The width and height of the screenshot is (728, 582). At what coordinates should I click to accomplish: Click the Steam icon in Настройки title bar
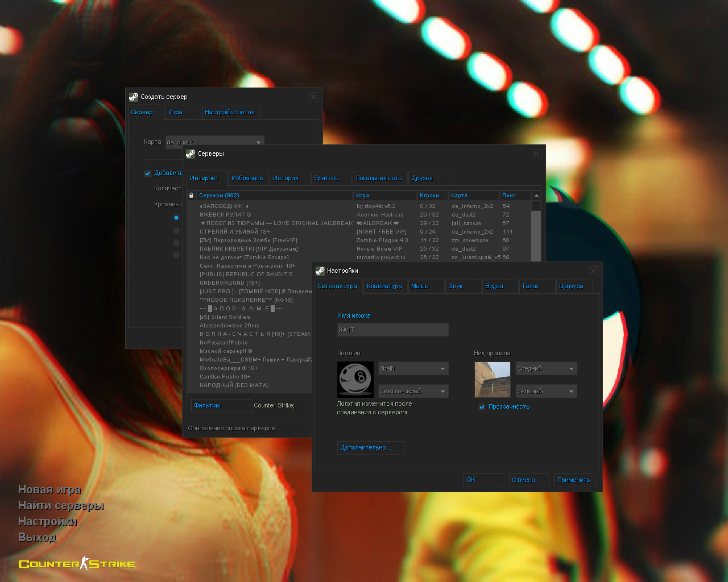pos(320,271)
